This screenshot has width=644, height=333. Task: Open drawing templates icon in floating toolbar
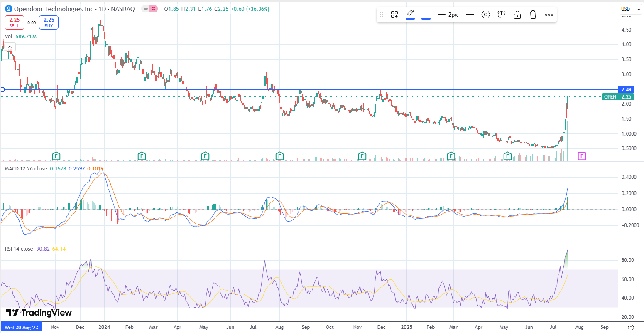394,15
